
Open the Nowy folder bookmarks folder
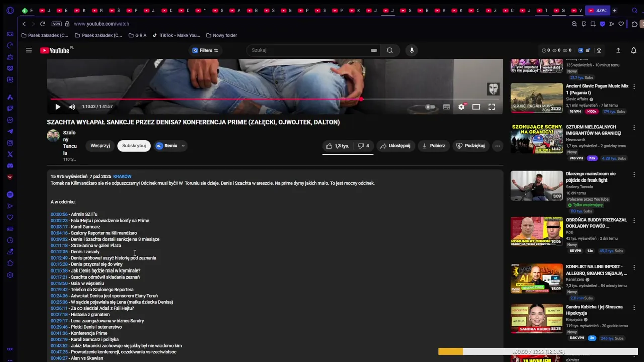(221, 35)
